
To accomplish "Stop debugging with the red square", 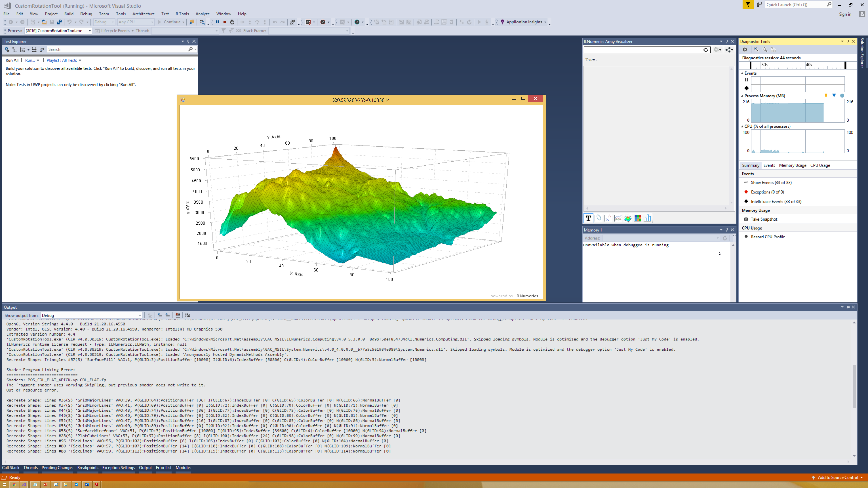I will tap(225, 22).
